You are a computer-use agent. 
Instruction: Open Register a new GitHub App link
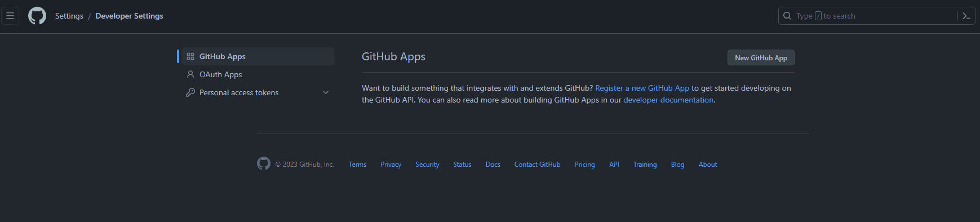pos(642,88)
